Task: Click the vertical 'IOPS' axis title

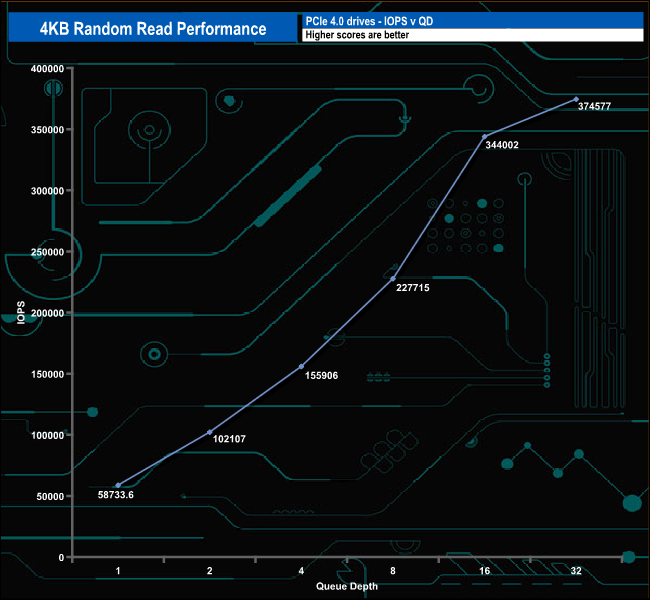Action: (x=21, y=312)
